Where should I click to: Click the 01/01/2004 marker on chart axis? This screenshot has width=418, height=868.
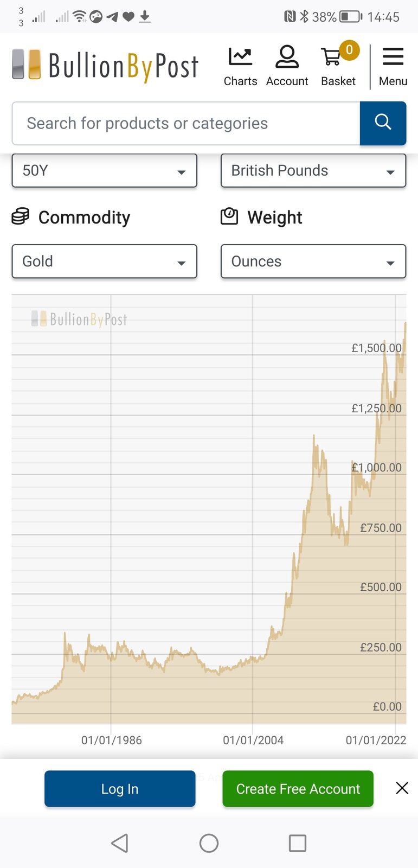coord(253,740)
